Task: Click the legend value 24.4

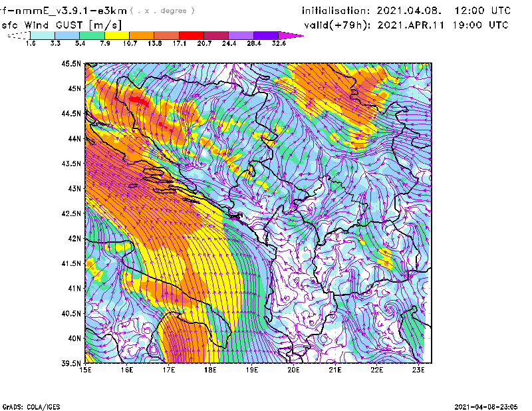Action: [229, 43]
